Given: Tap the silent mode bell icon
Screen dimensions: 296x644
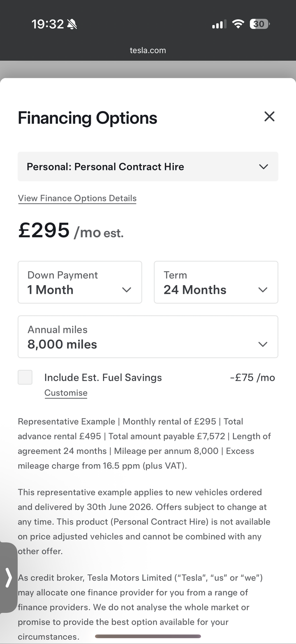Looking at the screenshot, I should coord(72,24).
